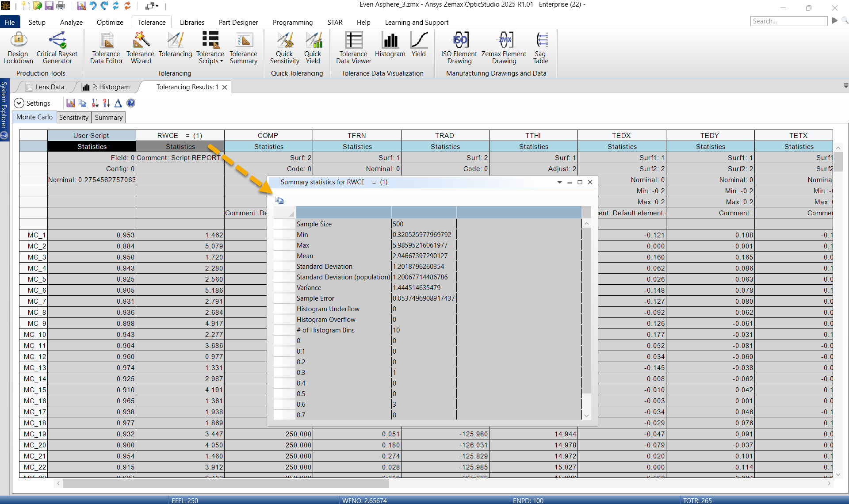Select the Summary tab
The height and width of the screenshot is (504, 849).
coord(108,117)
